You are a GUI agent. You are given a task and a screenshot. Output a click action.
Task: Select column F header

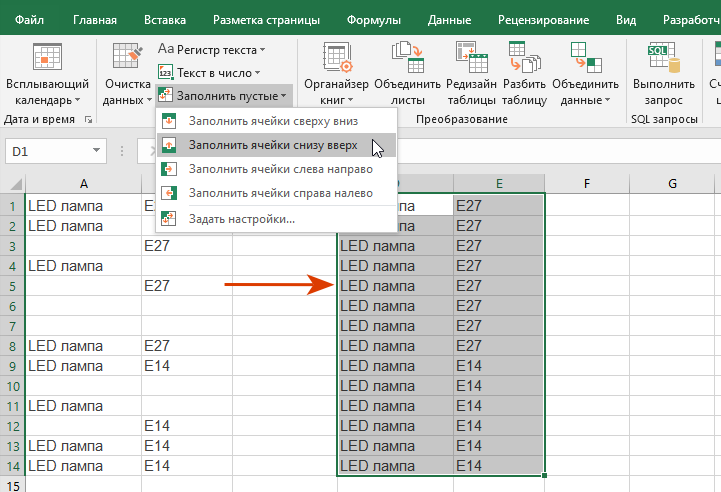(x=586, y=183)
